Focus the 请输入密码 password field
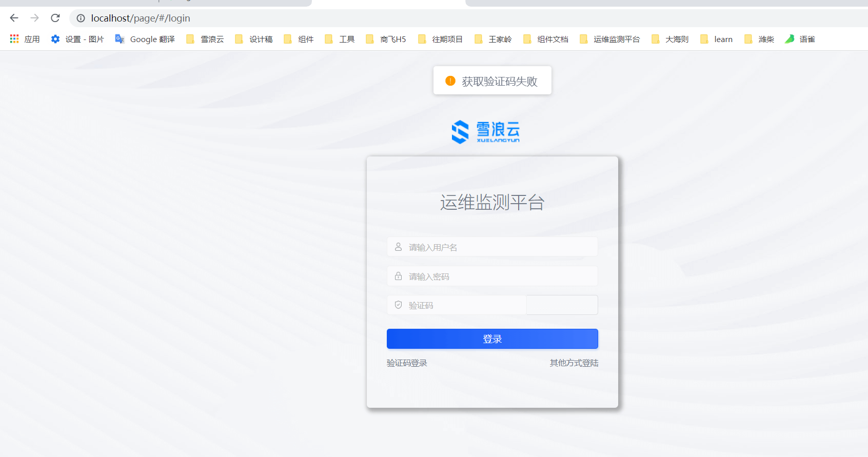Screen dimensions: 868x457 [x=492, y=276]
